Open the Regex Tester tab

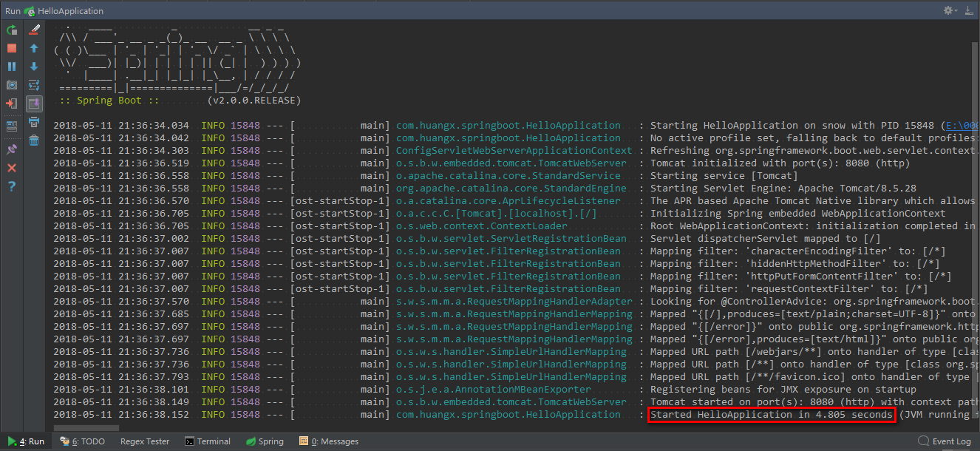click(144, 441)
